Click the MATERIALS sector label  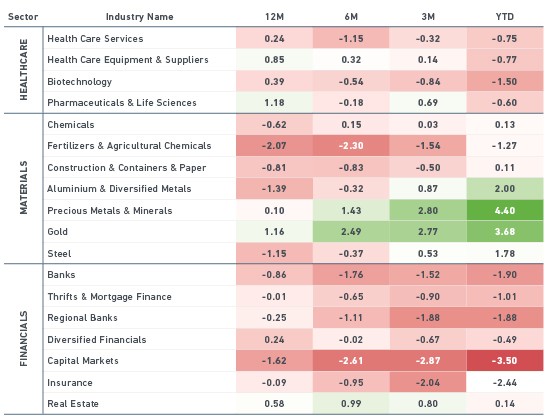pos(23,188)
